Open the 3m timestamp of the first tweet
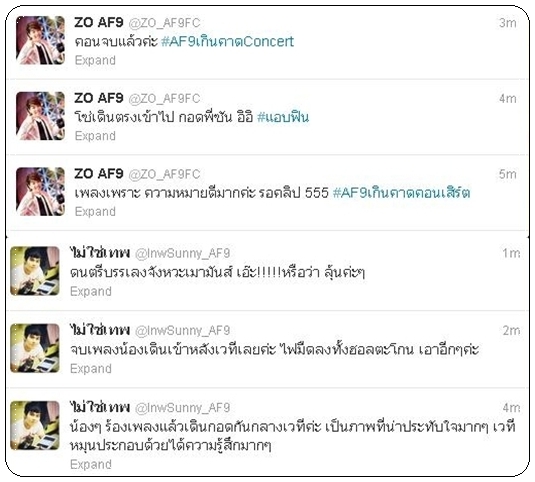535x482 pixels. pyautogui.click(x=508, y=23)
